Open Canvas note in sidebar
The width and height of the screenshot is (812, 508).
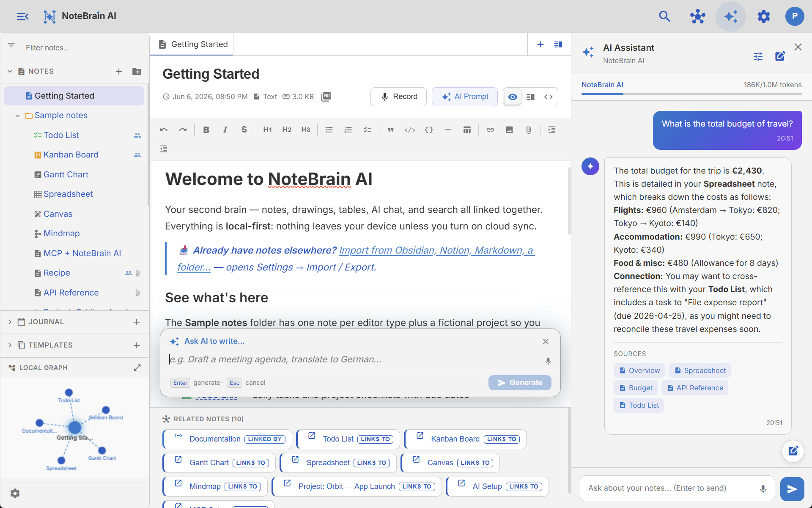(x=58, y=214)
